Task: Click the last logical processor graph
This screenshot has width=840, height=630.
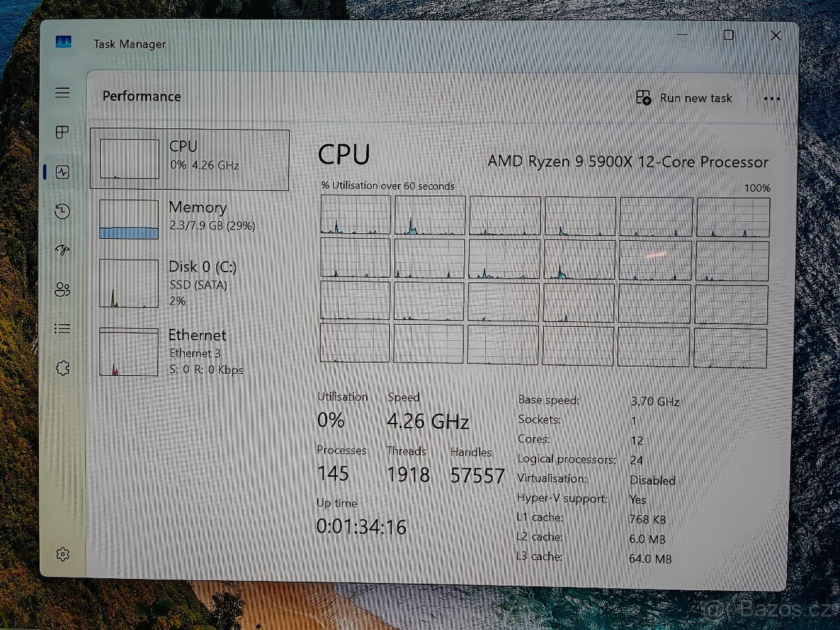Action: (x=730, y=344)
